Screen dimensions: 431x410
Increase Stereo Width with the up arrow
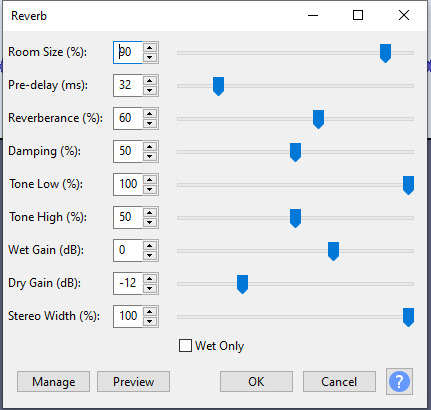pyautogui.click(x=150, y=311)
